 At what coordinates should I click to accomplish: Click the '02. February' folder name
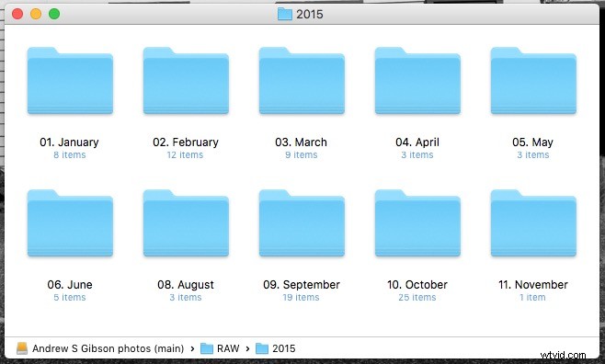(186, 142)
